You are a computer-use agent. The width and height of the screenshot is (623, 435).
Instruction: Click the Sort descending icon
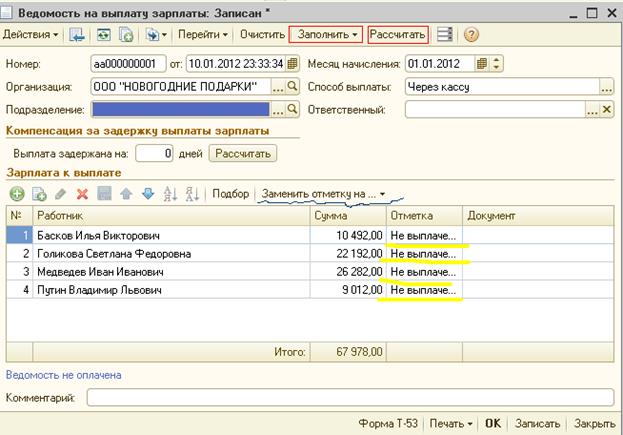(x=191, y=193)
